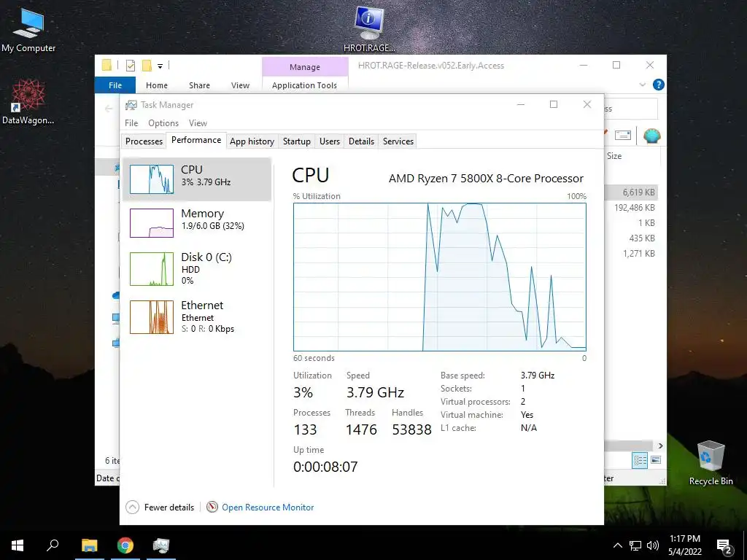Click the window-shaped icon in Explorer ribbon
This screenshot has width=747, height=560.
[623, 136]
